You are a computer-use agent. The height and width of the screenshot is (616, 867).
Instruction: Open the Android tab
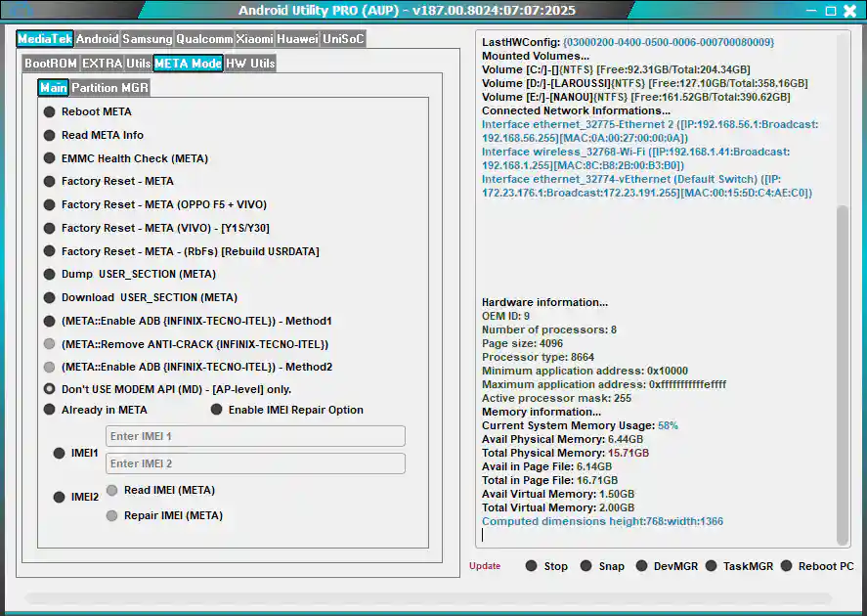point(98,39)
